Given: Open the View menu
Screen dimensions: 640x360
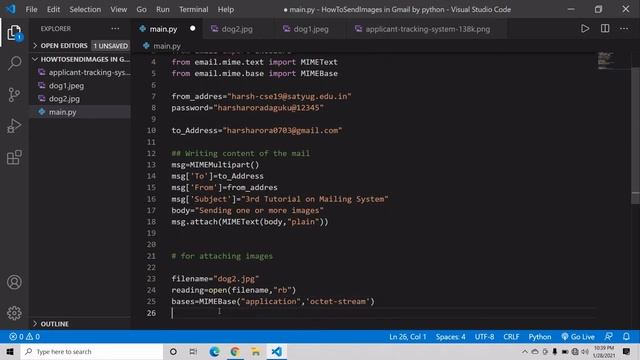Looking at the screenshot, I should (x=118, y=9).
